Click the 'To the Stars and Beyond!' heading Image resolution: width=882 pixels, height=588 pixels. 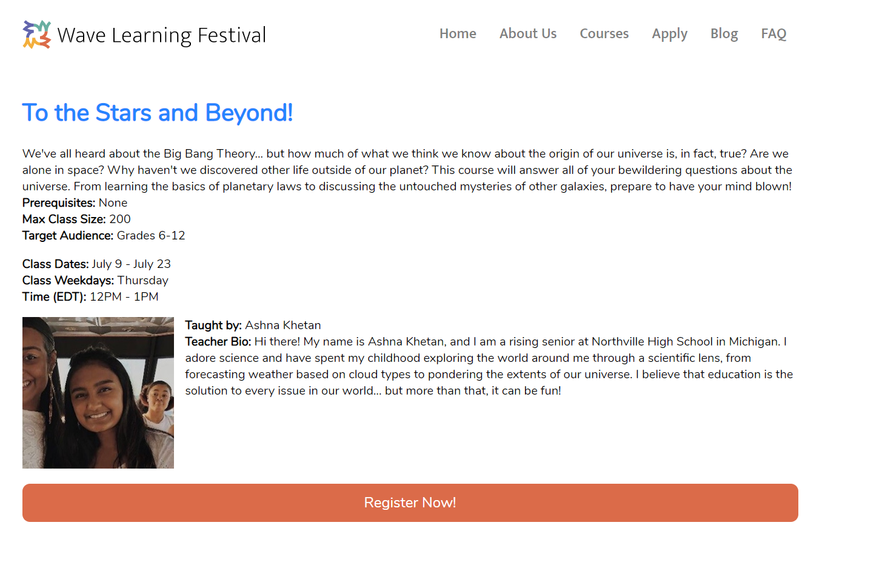tap(157, 113)
